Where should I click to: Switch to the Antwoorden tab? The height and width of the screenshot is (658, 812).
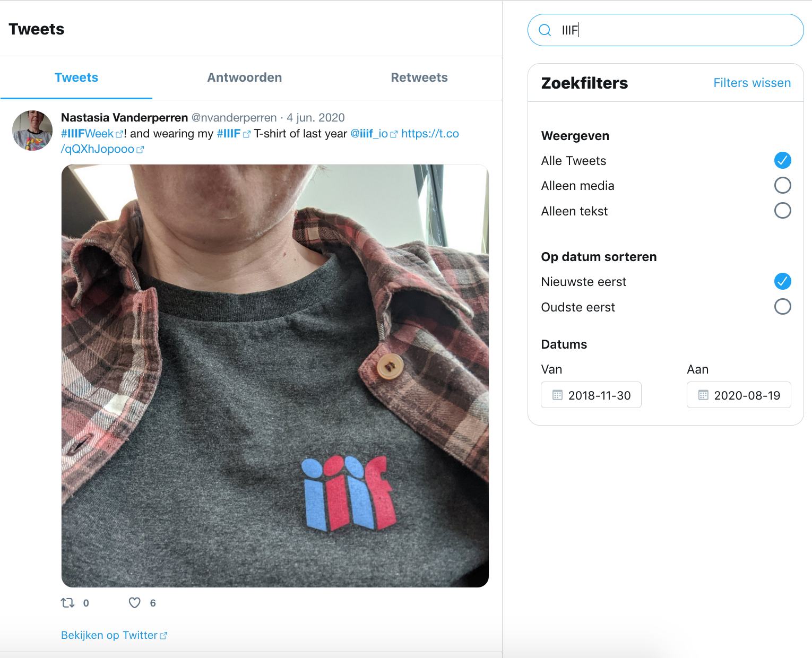click(x=244, y=77)
